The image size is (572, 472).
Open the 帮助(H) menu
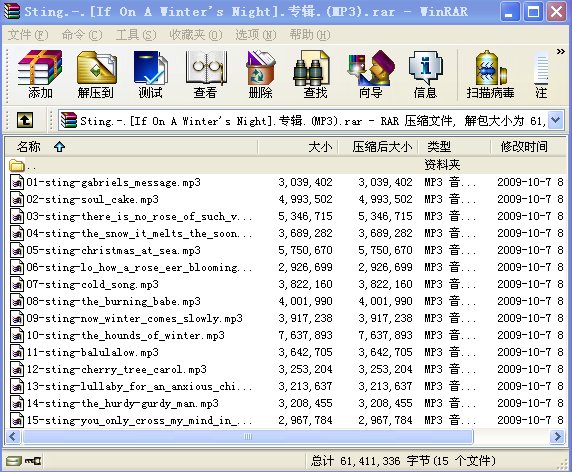click(310, 35)
